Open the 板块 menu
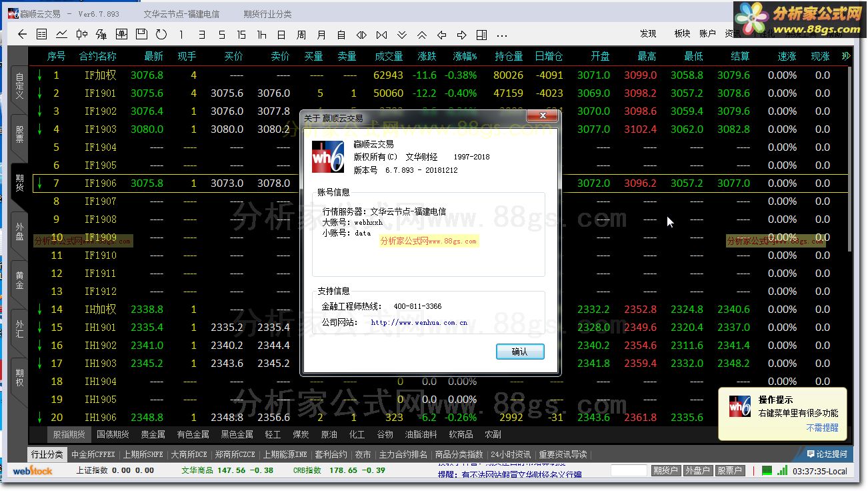Screen dimensions: 868x491 (x=682, y=33)
